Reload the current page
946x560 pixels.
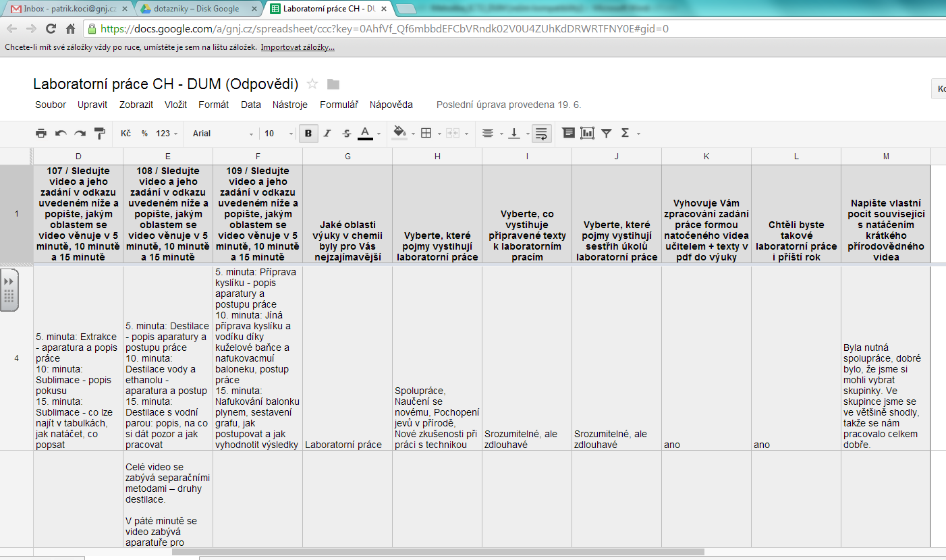click(51, 29)
